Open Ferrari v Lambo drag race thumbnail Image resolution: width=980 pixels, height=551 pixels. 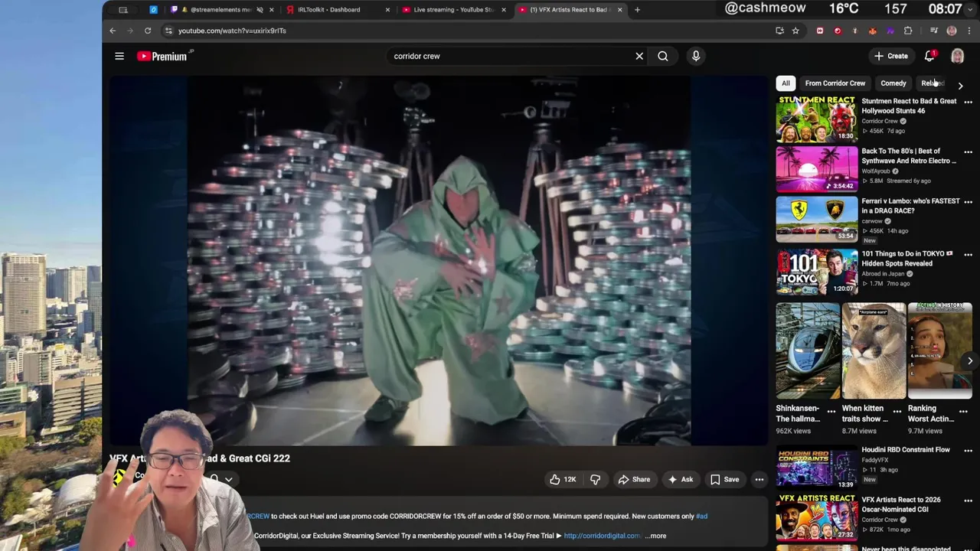[x=817, y=219]
